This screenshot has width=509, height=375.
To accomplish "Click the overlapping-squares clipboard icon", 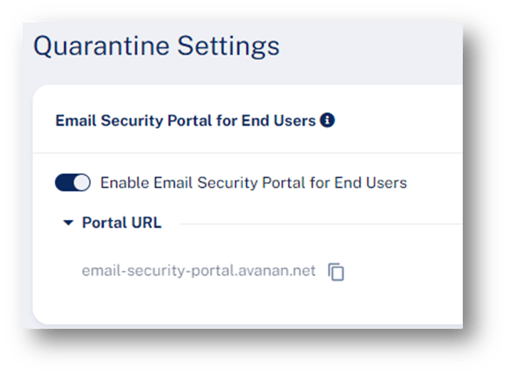I will (x=336, y=272).
